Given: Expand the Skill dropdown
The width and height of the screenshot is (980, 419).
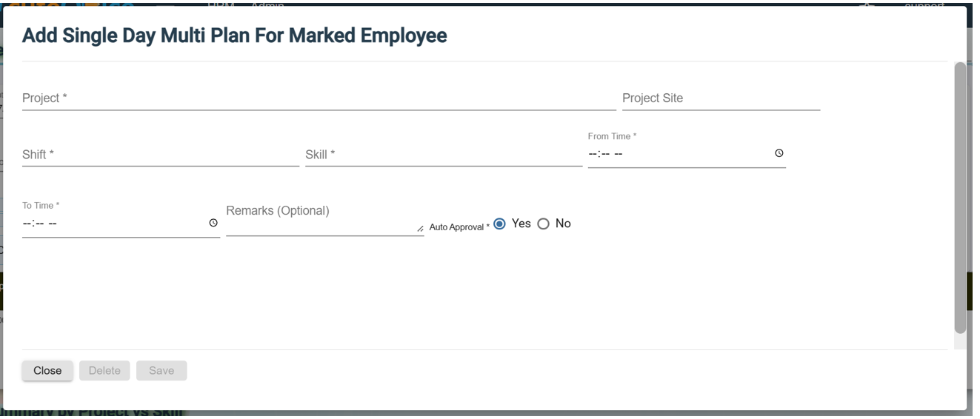Looking at the screenshot, I should (x=443, y=155).
